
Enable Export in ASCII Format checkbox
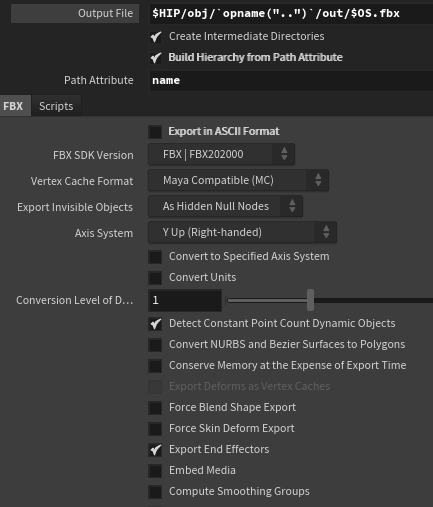[x=155, y=132]
